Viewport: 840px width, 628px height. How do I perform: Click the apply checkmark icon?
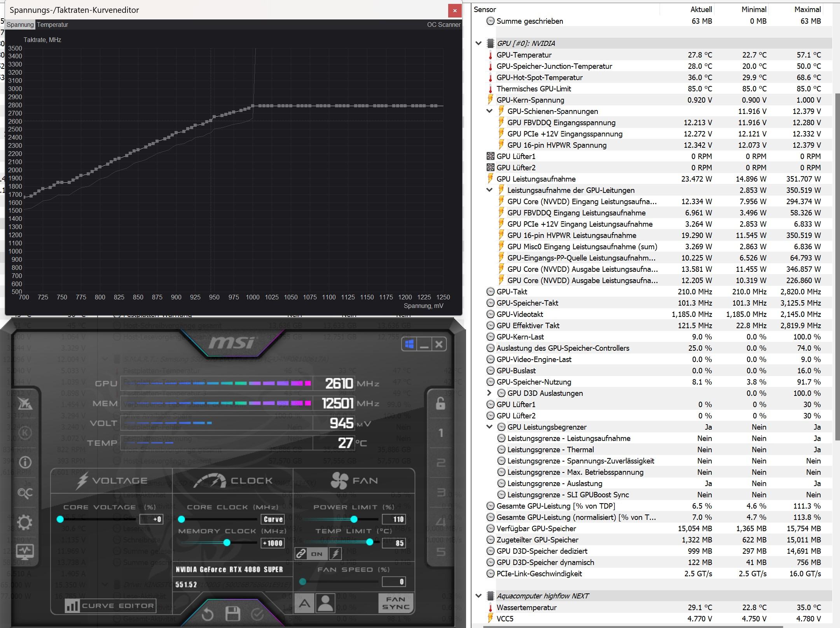pos(257,614)
